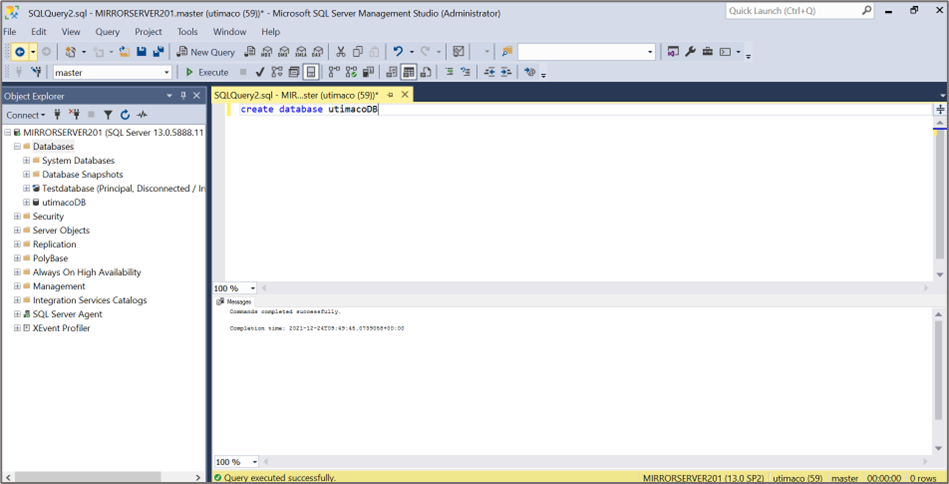949x484 pixels.
Task: Toggle Include Actual Execution Plan
Action: (335, 72)
